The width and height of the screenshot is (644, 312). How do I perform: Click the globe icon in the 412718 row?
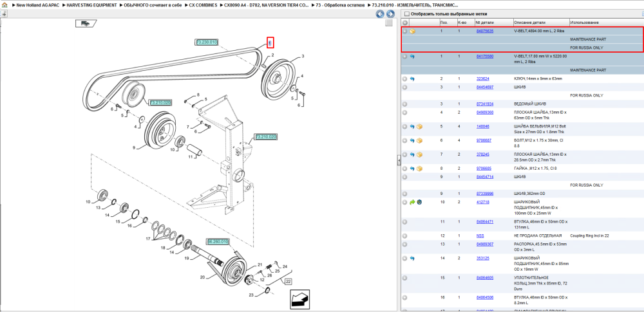[x=419, y=202]
